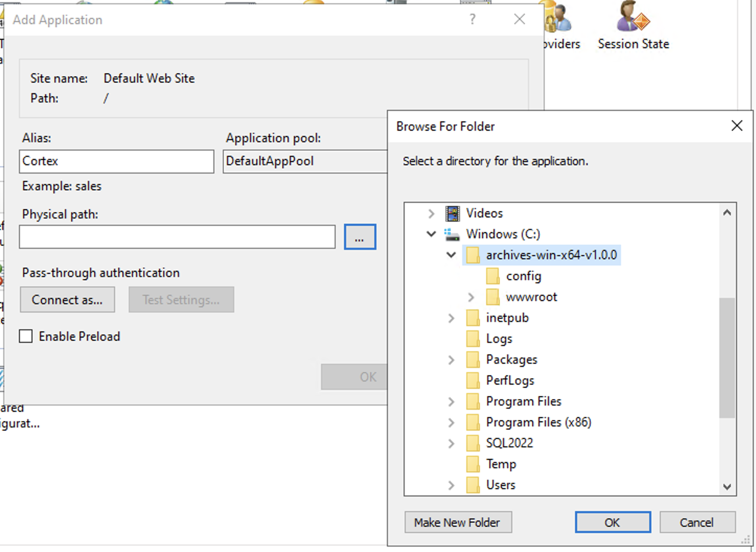Click the Test Settings... button
Screen dimensions: 756x552
point(181,300)
